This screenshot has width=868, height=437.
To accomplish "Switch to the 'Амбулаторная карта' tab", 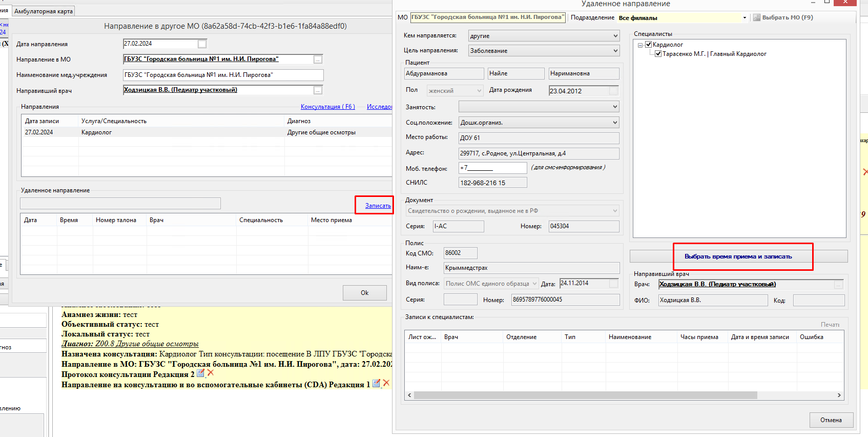I will pos(44,11).
